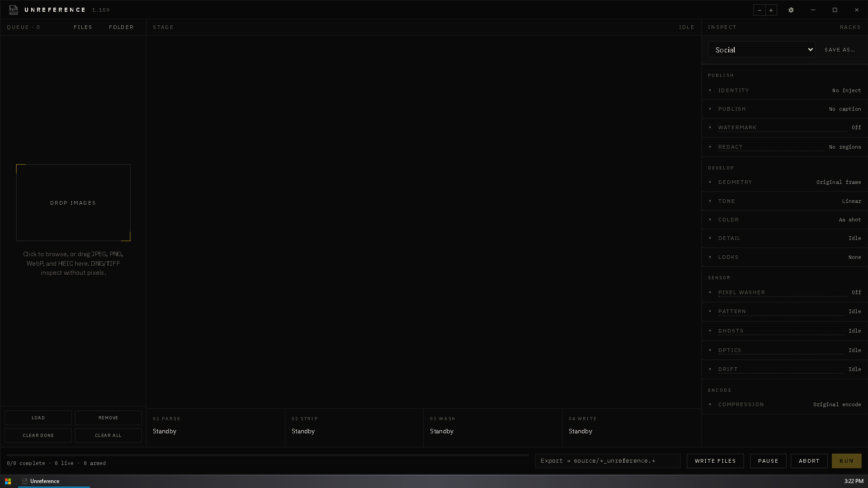Expand the DRIFT section
Screen dimensions: 868x488
(x=785, y=369)
